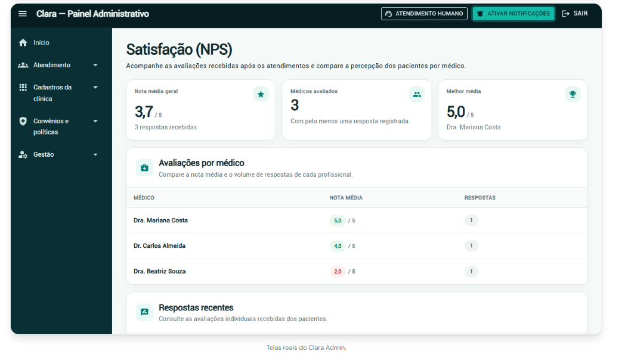Viewport: 628px width, 364px height.
Task: Click the Atendimento people icon
Action: click(x=23, y=65)
